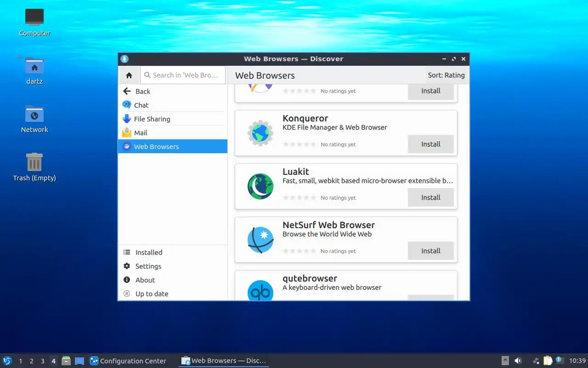Image resolution: width=588 pixels, height=368 pixels.
Task: Click the volume speaker tray icon
Action: [x=518, y=361]
